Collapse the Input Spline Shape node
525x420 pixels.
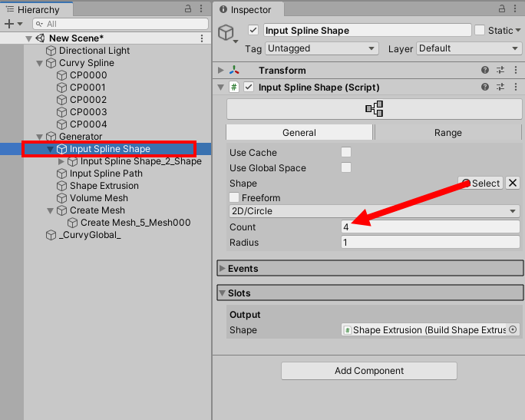click(50, 150)
